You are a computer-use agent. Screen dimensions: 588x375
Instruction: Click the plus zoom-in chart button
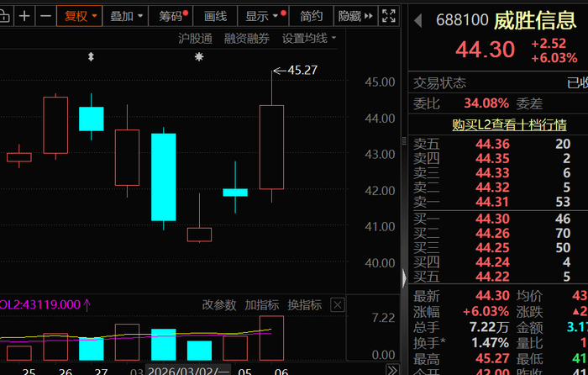coord(24,16)
